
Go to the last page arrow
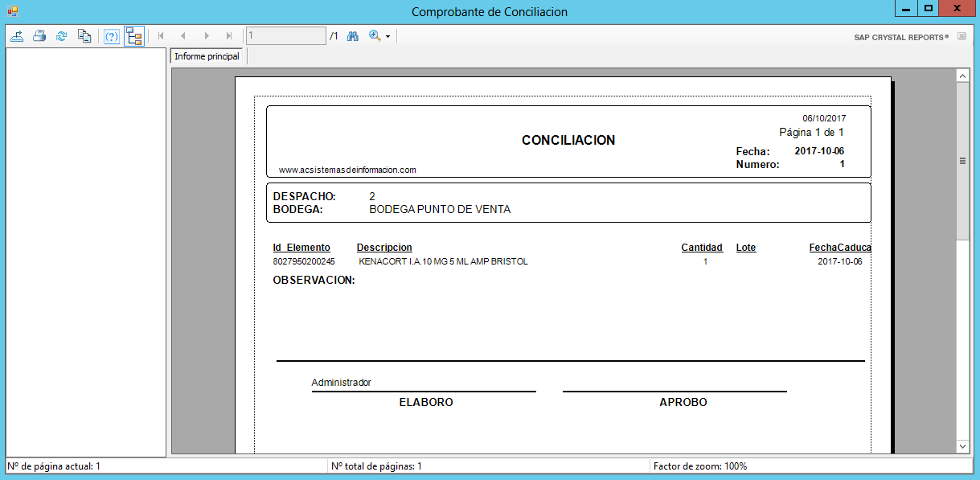coord(229,36)
